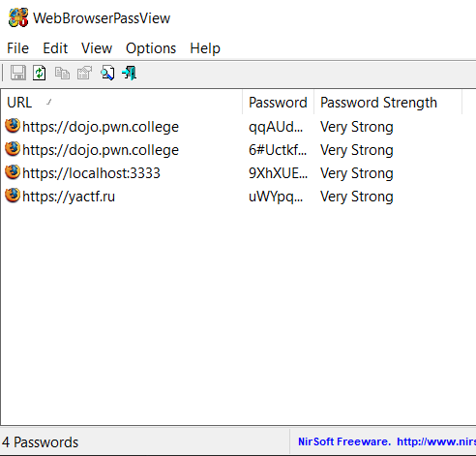Image resolution: width=476 pixels, height=456 pixels.
Task: Click the WebBrowserPassView app icon in title bar
Action: pos(18,17)
